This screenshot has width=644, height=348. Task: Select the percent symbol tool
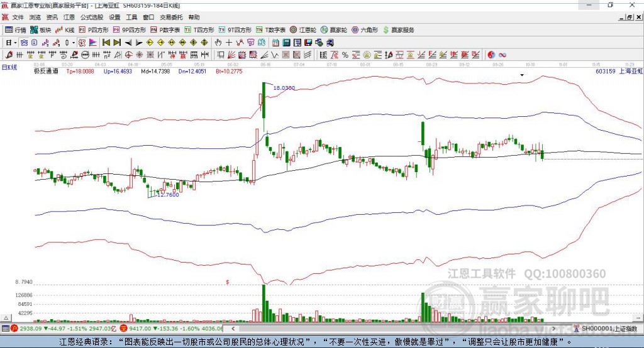[x=345, y=55]
